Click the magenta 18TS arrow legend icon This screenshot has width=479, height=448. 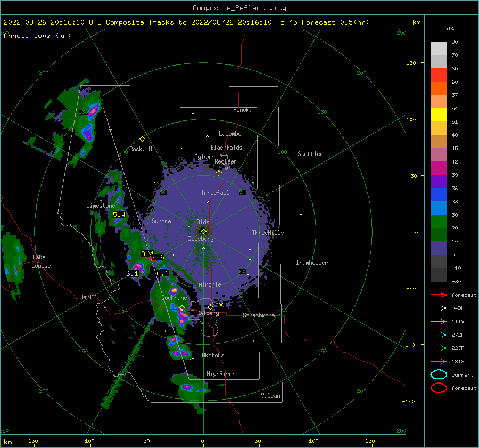point(439,362)
